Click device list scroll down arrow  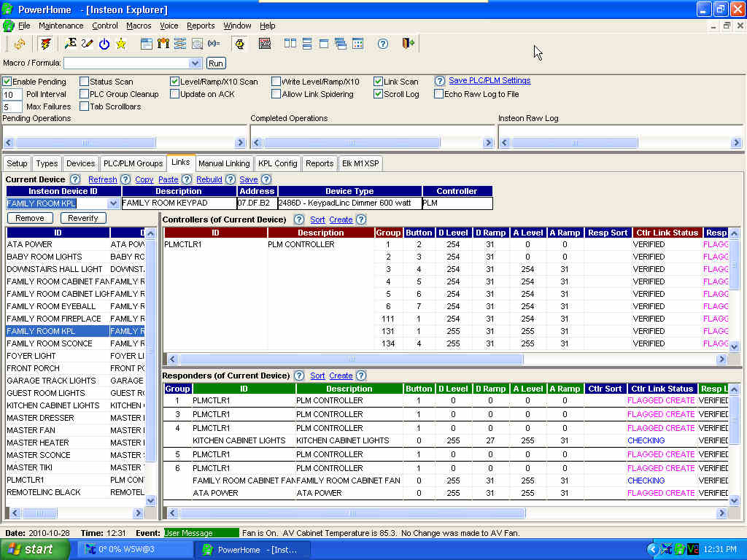(150, 500)
